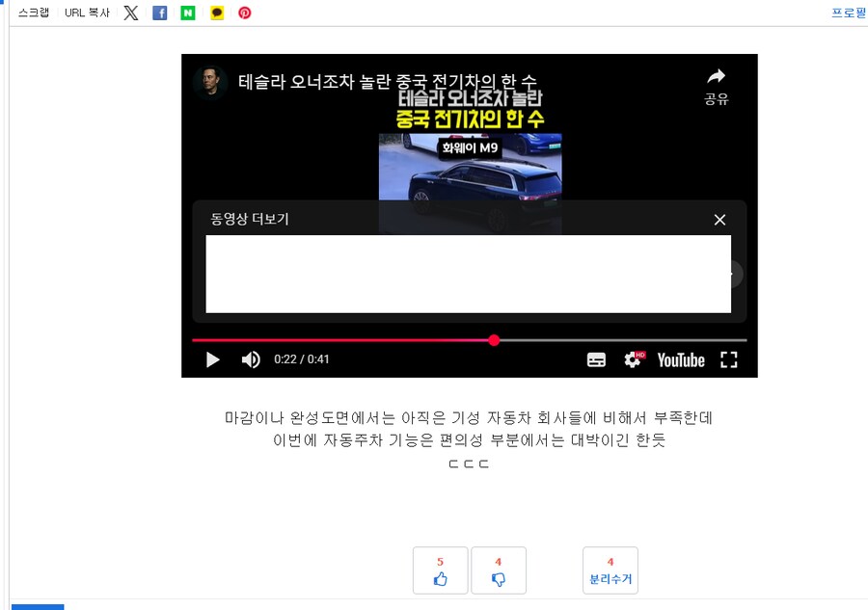The width and height of the screenshot is (868, 610).
Task: Click the thumbs-up recommend button
Action: [x=440, y=570]
